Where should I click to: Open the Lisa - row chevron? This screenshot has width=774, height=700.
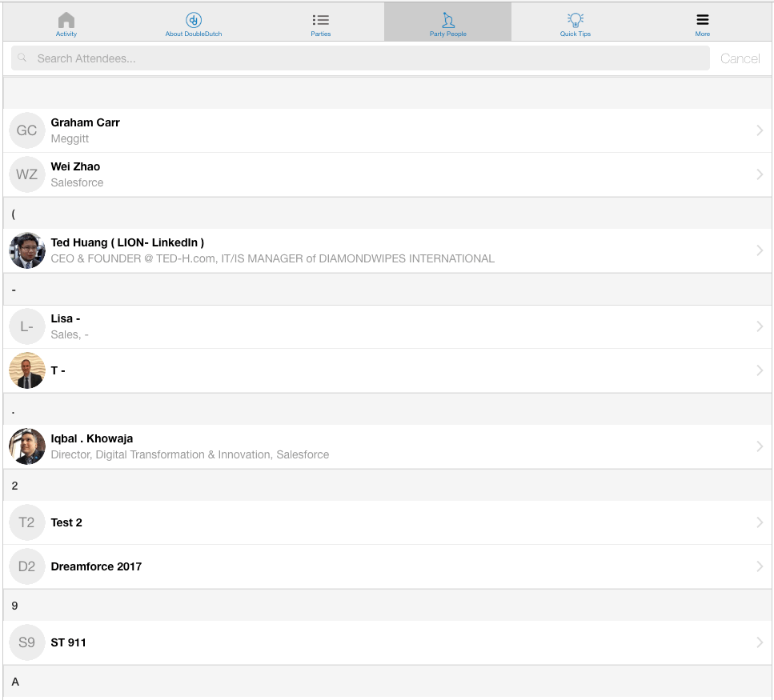click(x=760, y=326)
